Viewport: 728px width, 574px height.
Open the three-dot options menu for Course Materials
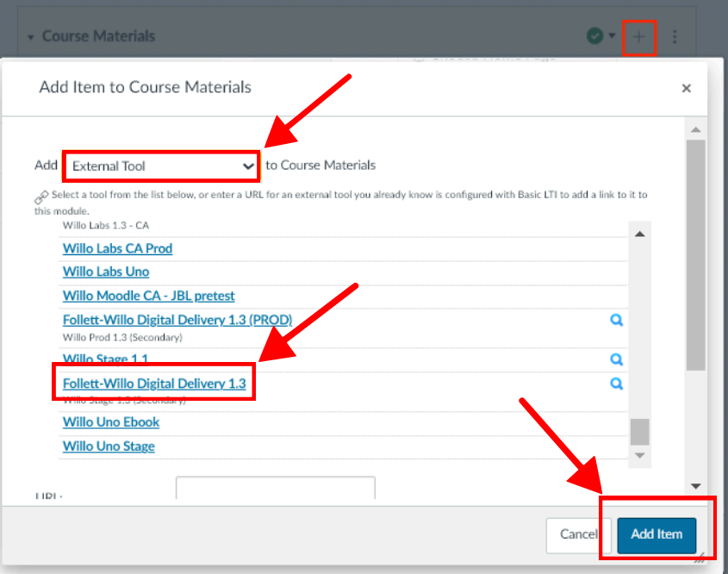(x=675, y=37)
